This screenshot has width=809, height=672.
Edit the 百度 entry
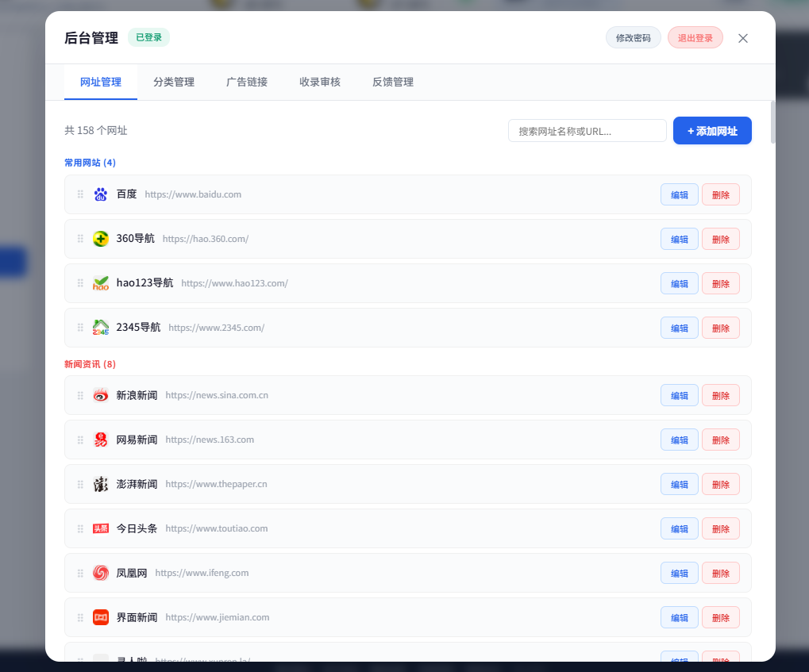pos(680,194)
